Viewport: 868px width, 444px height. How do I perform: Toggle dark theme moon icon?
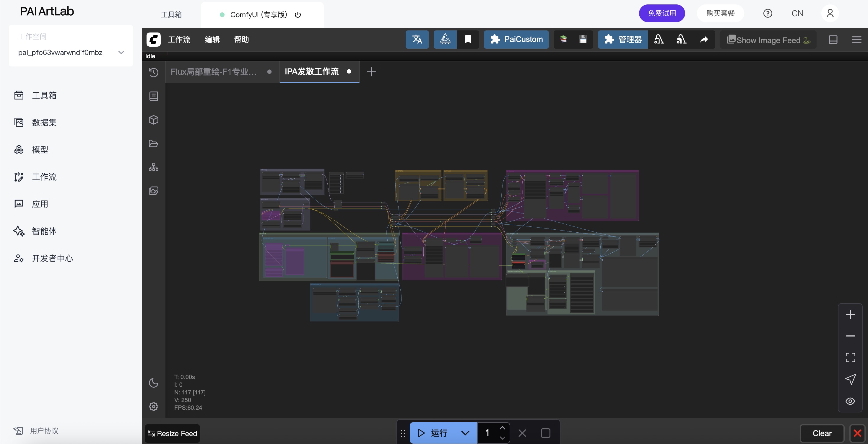click(154, 383)
